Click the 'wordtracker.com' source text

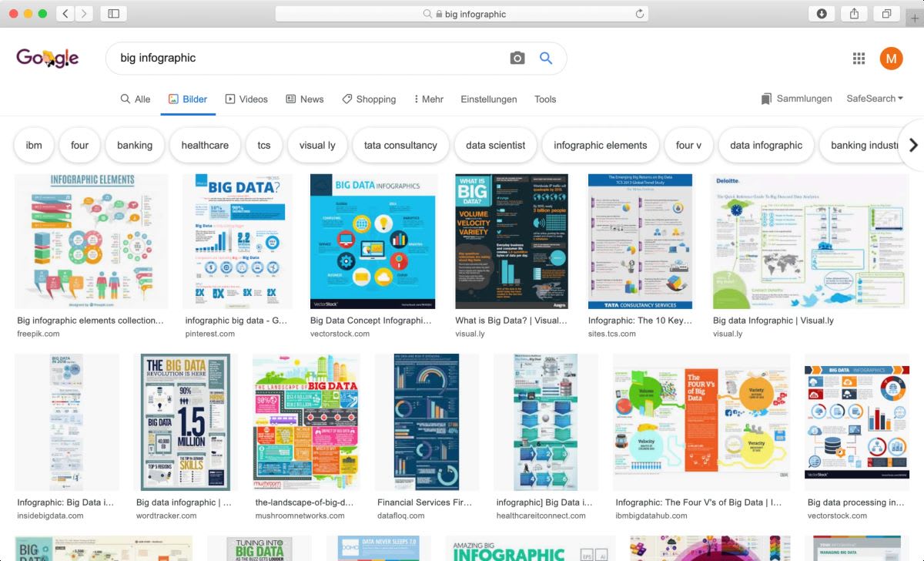click(167, 516)
